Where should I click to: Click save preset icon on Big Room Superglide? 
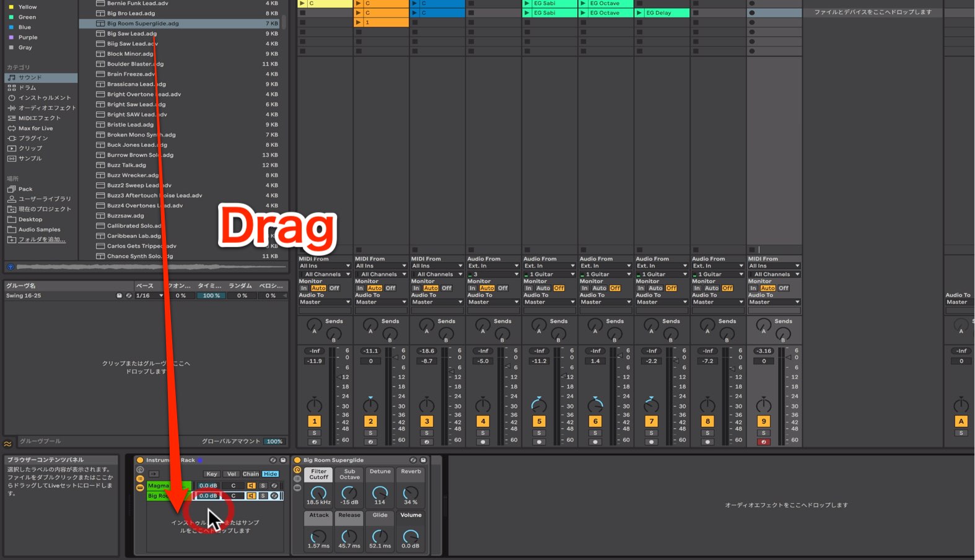pos(423,460)
